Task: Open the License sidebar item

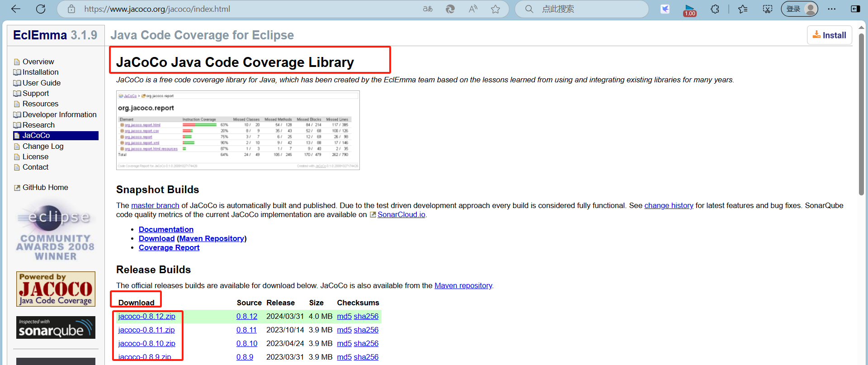Action: coord(35,156)
